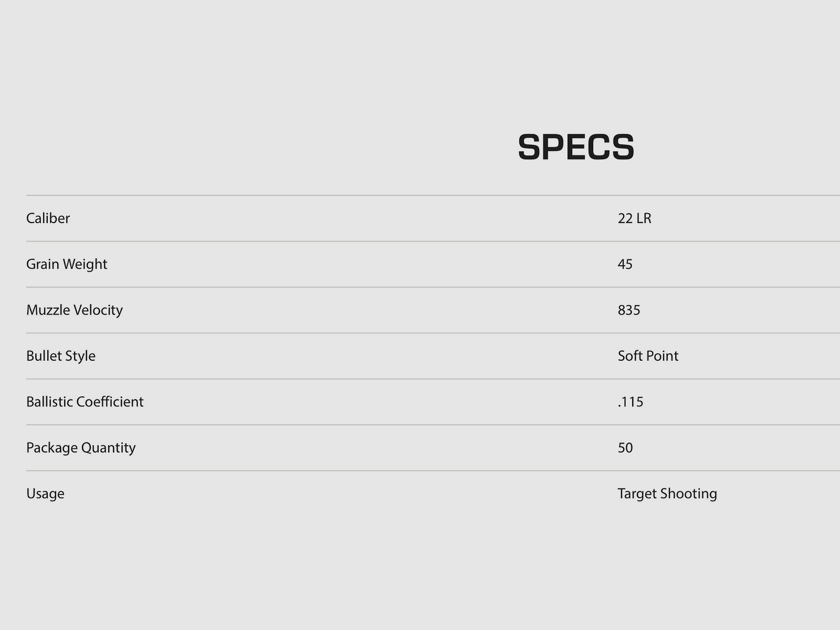The height and width of the screenshot is (630, 840).
Task: Select the grain weight value 45
Action: pos(625,264)
